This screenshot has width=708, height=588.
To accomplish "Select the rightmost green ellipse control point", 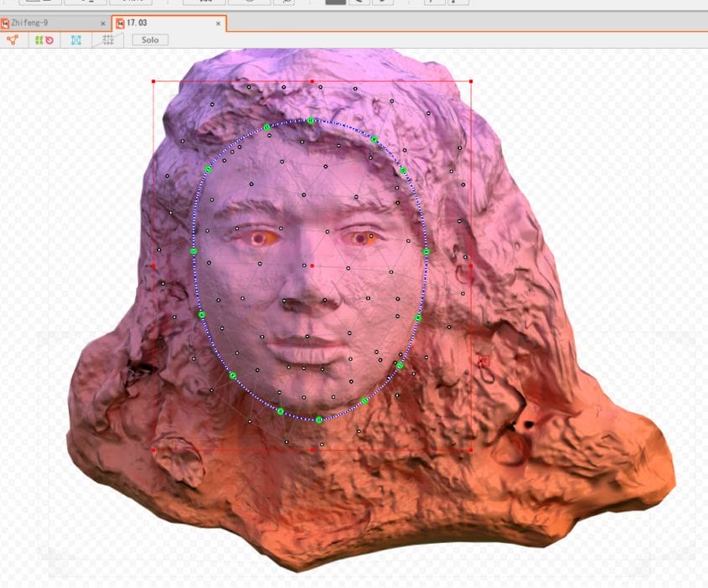I will (x=426, y=251).
